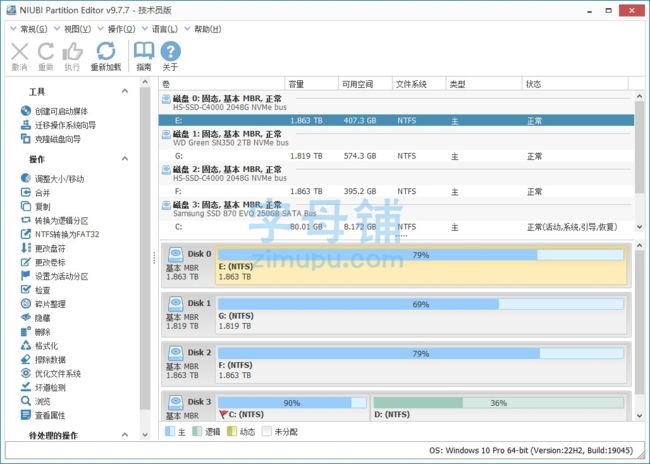Sort by the 容量 column header

click(x=311, y=84)
